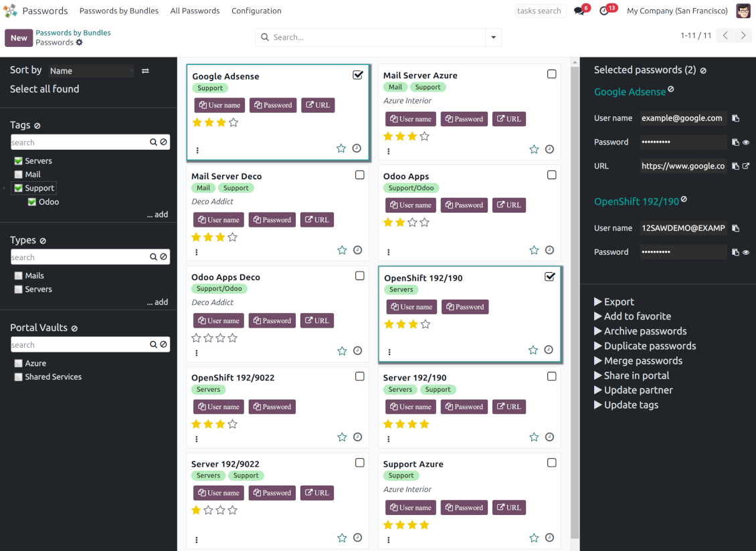Screen dimensions: 756x551
Task: Switch company via My Company (San Francisco)
Action: pos(677,11)
